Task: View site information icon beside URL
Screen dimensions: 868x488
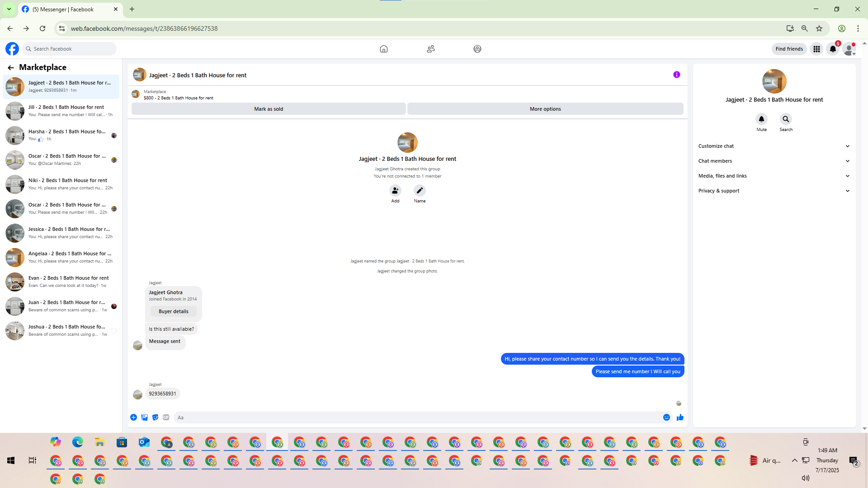Action: click(x=62, y=28)
